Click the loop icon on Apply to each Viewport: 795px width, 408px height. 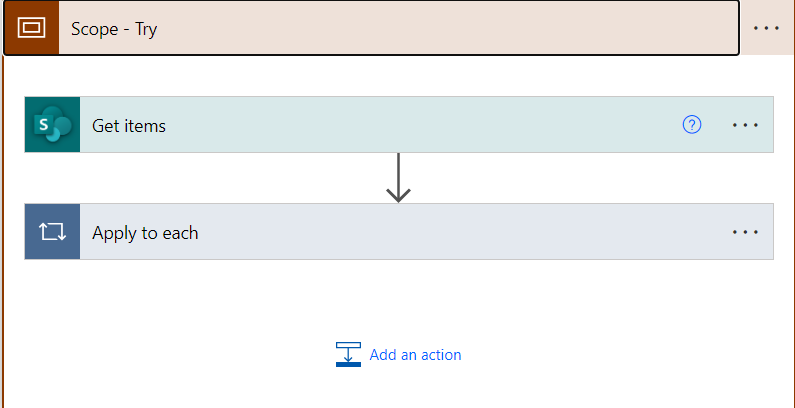tap(52, 232)
